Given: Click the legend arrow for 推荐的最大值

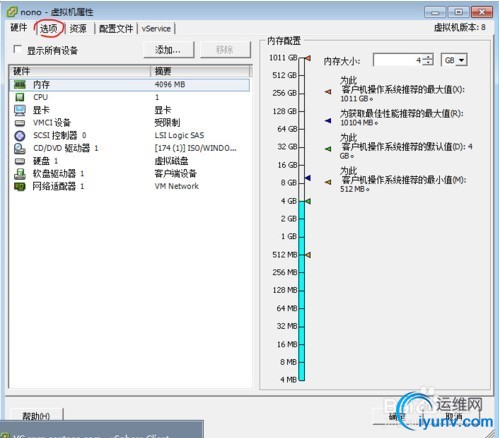Looking at the screenshot, I should pos(328,91).
